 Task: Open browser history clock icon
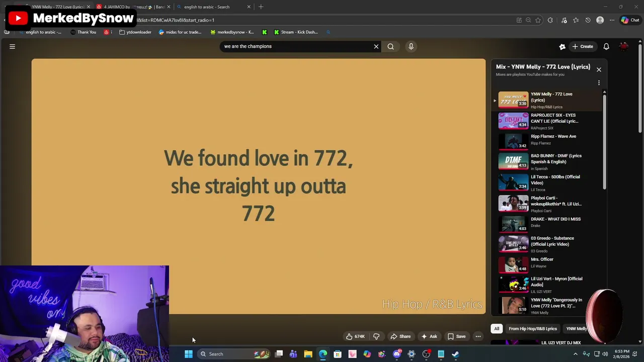588,20
